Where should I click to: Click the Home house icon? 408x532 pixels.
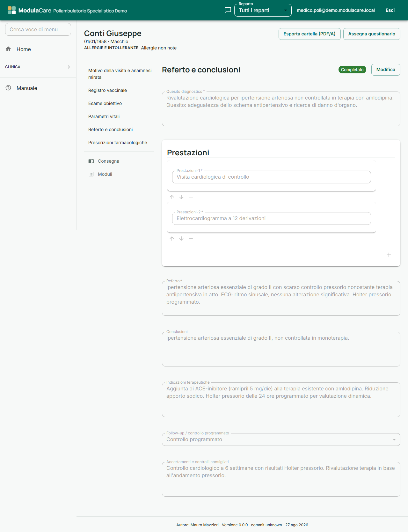[x=8, y=49]
